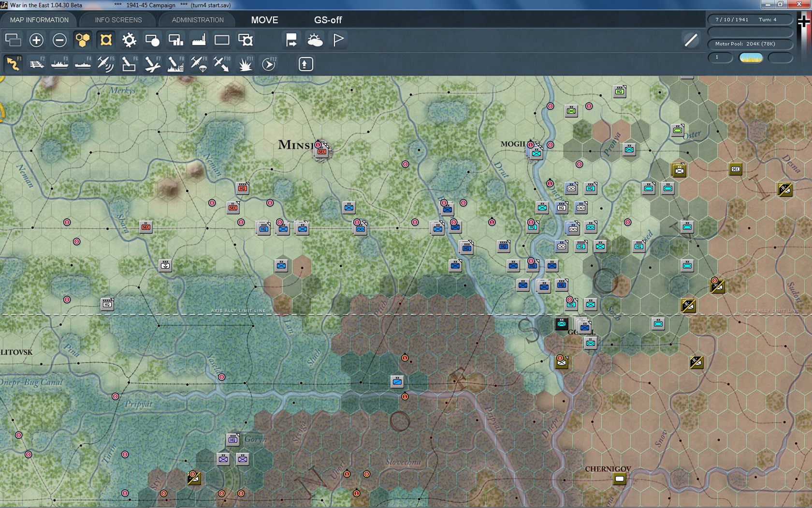Zoom in the map with plus icon
Screen dimensions: 812x508
point(36,40)
